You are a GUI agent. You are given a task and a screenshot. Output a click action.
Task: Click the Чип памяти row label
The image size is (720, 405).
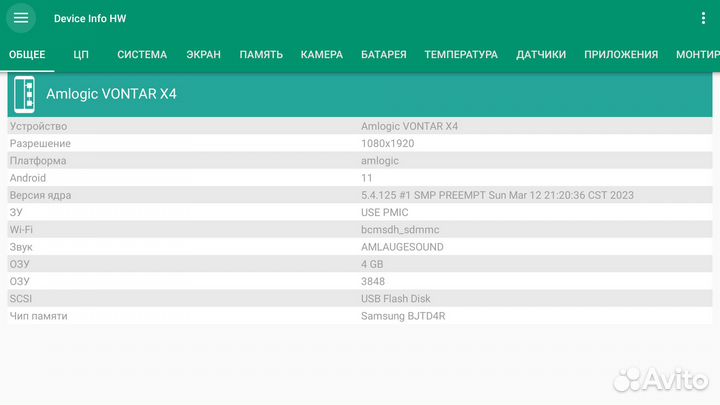[39, 316]
